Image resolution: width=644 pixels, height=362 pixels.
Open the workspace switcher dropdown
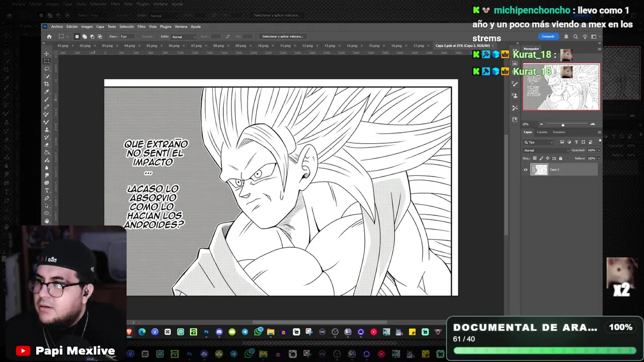tap(596, 37)
